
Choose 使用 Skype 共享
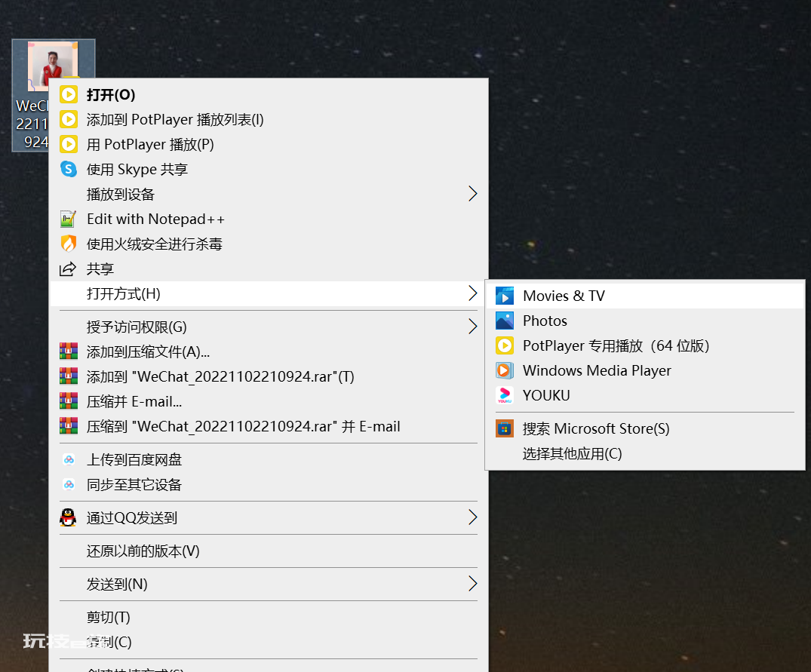tap(269, 169)
